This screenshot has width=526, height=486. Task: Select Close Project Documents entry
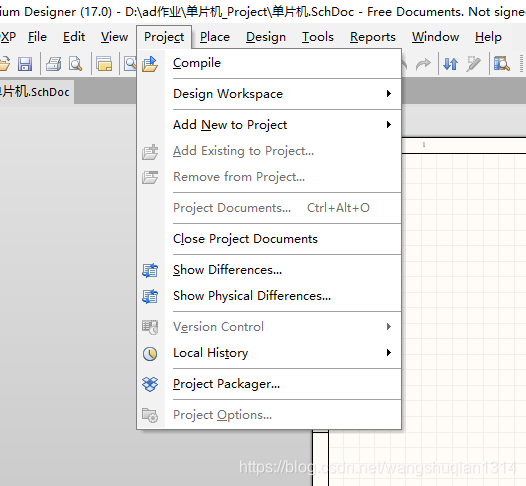coord(269,239)
